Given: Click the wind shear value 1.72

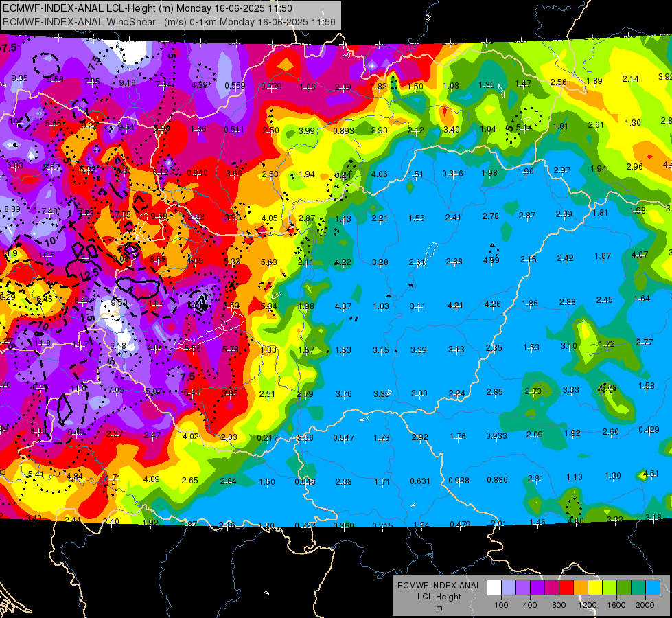Looking at the screenshot, I should (606, 344).
